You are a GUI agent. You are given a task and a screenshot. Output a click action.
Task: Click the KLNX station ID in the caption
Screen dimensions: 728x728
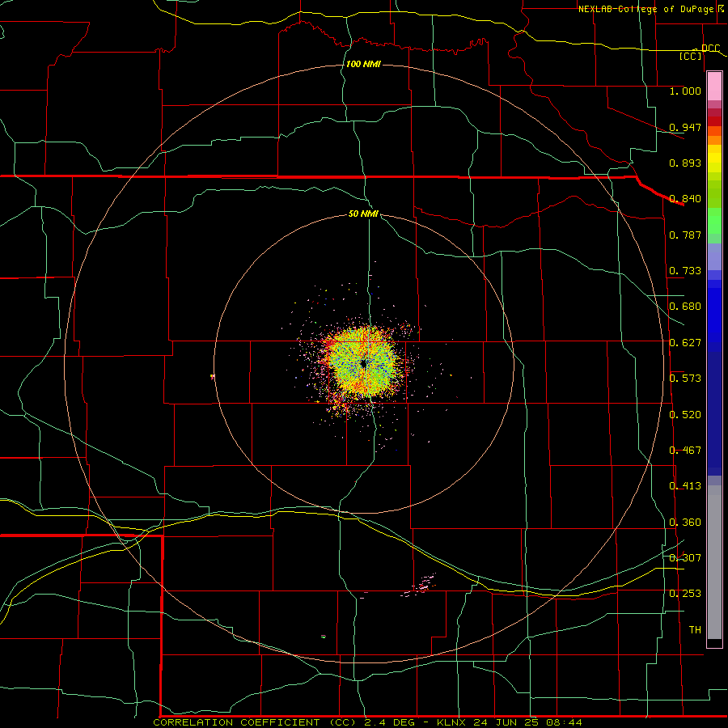(x=453, y=722)
